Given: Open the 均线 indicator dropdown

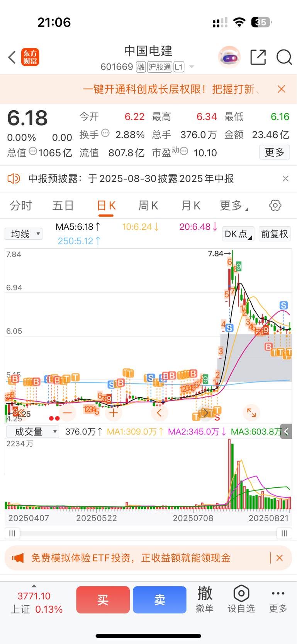Looking at the screenshot, I should click(x=24, y=234).
